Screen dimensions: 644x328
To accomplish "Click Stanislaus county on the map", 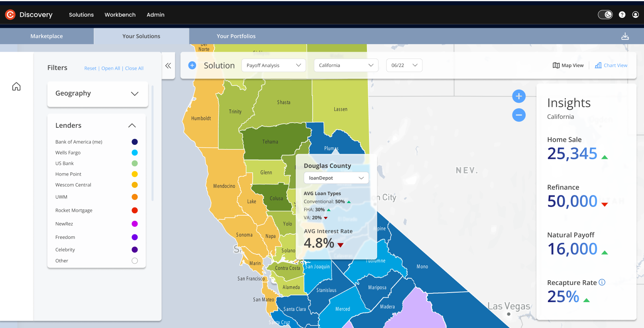I will (326, 290).
